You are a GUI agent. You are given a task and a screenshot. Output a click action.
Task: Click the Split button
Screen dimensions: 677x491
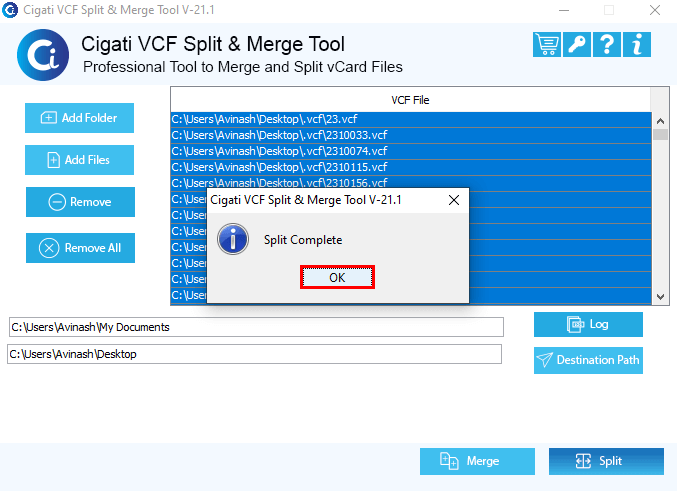pyautogui.click(x=606, y=461)
